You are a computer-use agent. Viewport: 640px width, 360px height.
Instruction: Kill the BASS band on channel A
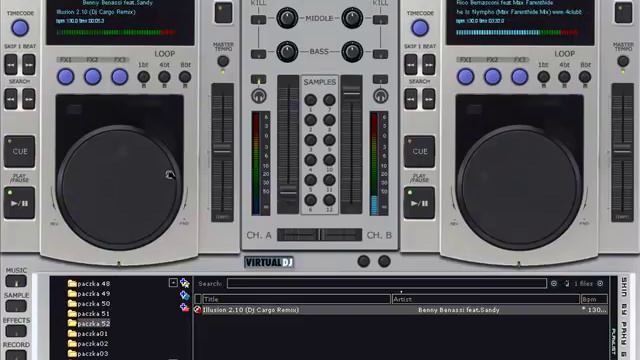(258, 54)
